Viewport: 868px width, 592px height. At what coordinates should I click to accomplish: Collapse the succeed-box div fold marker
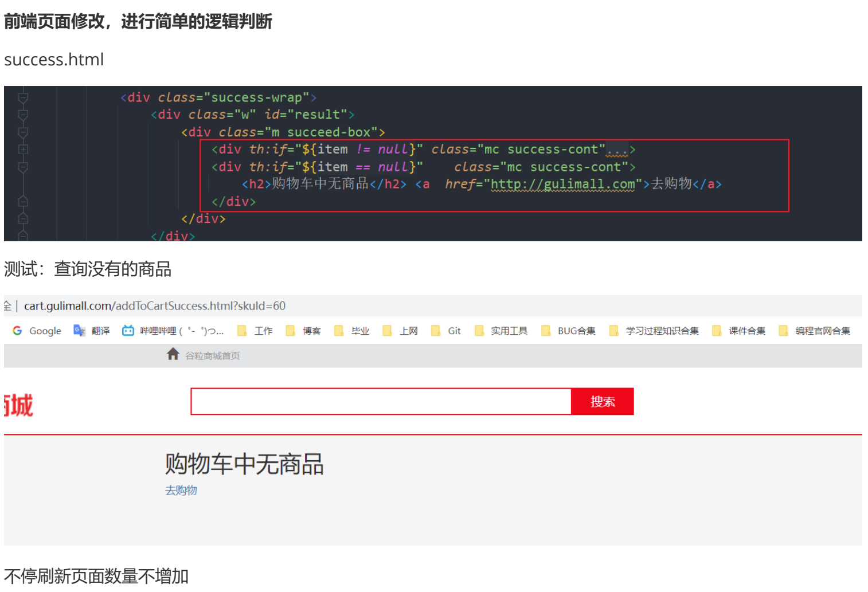tap(23, 133)
